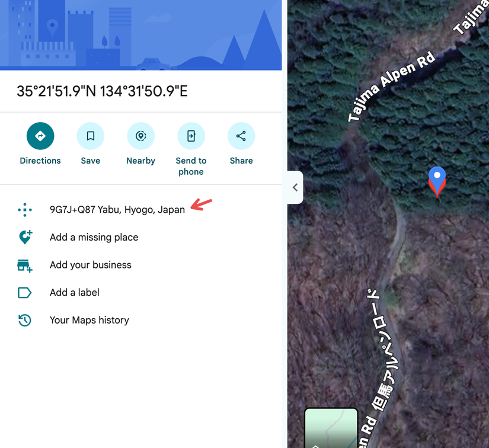The height and width of the screenshot is (448, 489).
Task: Click the coordinates 35°21'51.9"N heading
Action: pos(102,91)
